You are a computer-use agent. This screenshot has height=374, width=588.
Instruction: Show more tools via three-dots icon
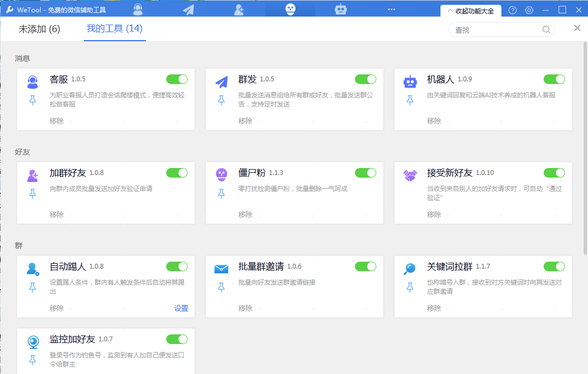pyautogui.click(x=391, y=10)
